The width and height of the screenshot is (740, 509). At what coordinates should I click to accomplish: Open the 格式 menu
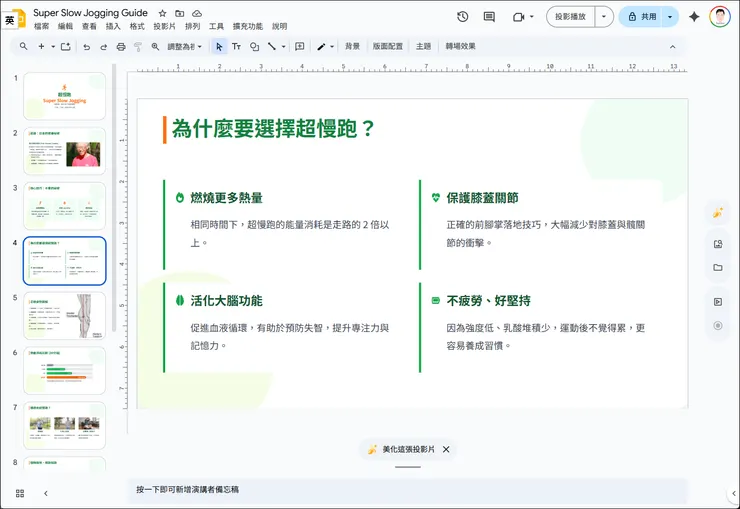137,26
